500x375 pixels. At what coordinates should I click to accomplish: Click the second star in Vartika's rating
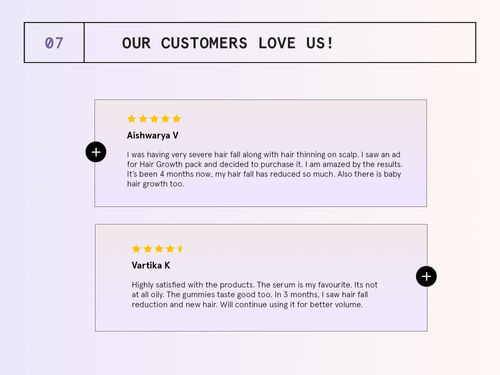click(x=148, y=249)
